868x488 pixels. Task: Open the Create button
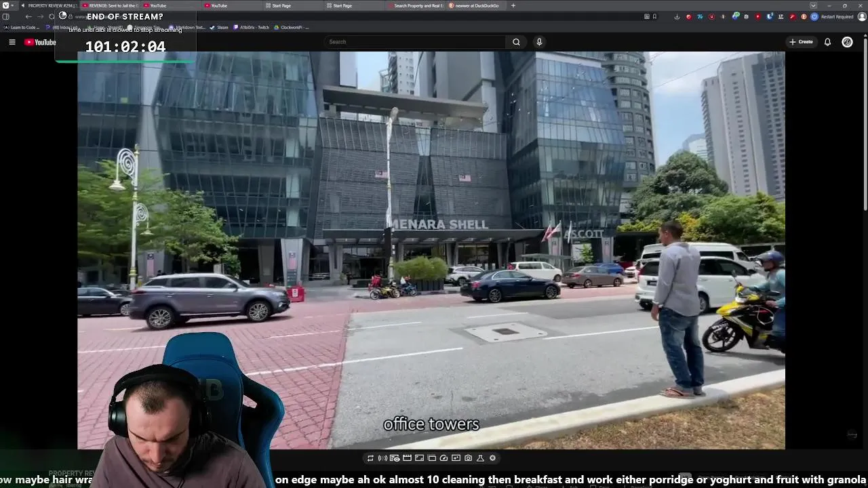pyautogui.click(x=801, y=42)
